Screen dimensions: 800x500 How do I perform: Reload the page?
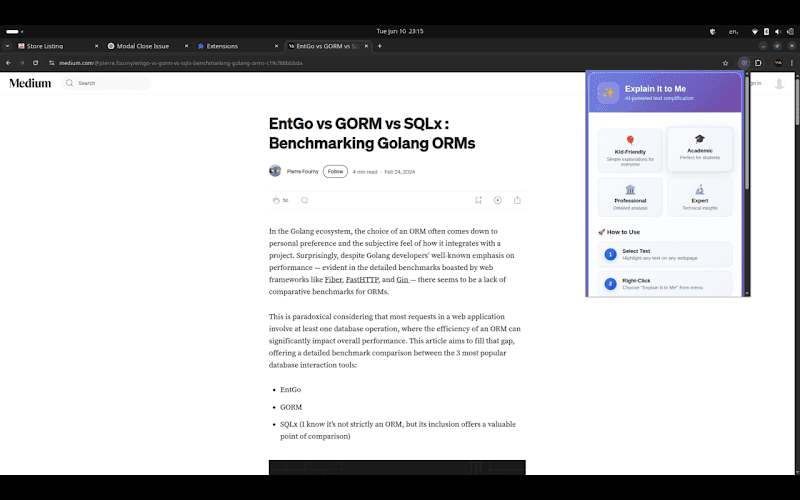(x=35, y=63)
